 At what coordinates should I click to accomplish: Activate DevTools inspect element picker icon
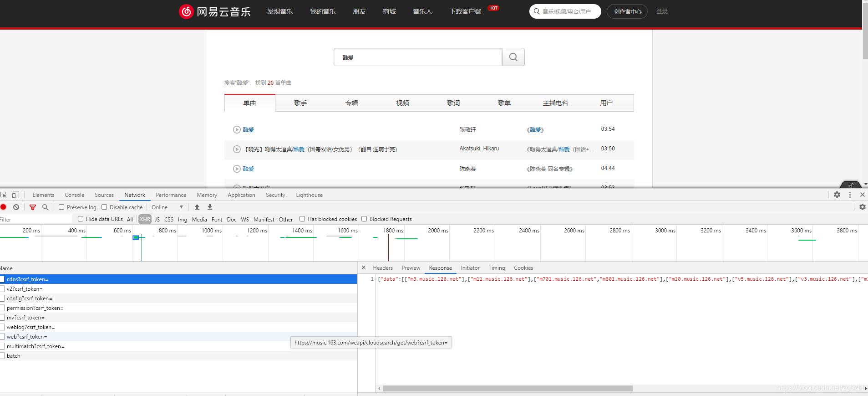point(4,195)
